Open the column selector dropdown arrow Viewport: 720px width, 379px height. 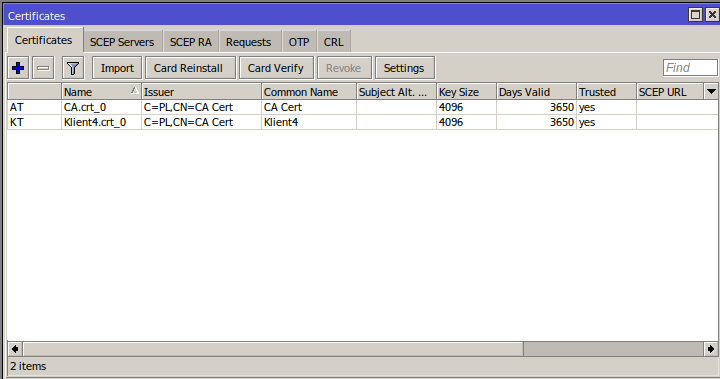coord(711,91)
